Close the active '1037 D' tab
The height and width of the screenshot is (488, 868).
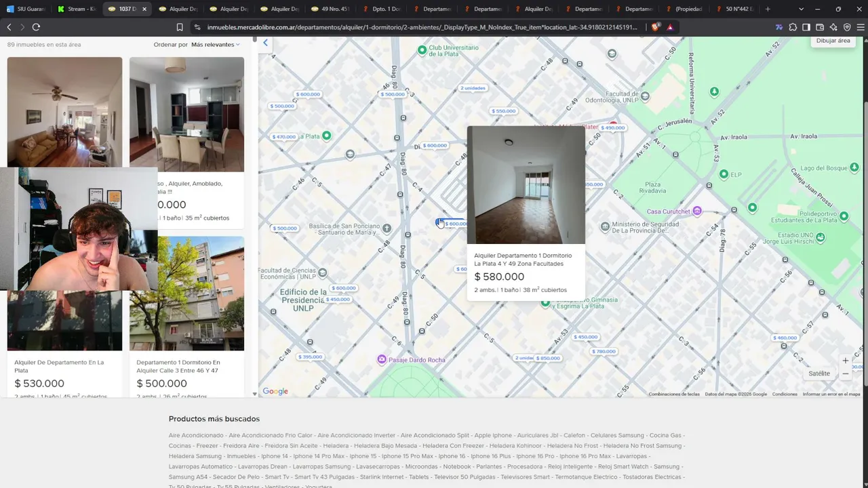(x=144, y=9)
